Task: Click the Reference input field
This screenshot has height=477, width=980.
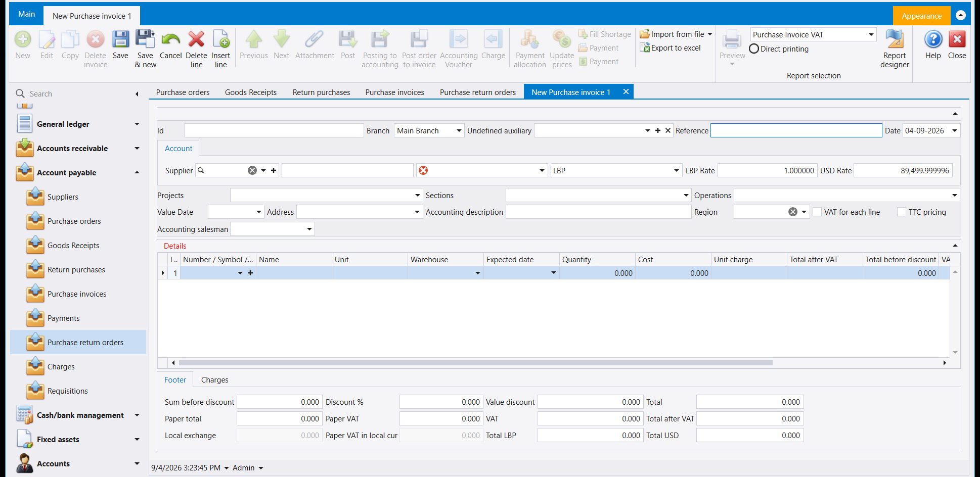Action: (x=796, y=130)
